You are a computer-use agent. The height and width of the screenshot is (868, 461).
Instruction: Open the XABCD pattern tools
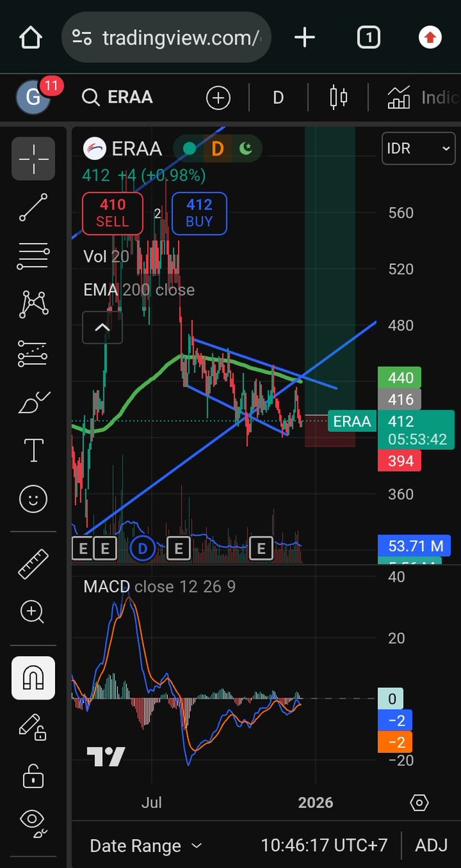pos(33,305)
